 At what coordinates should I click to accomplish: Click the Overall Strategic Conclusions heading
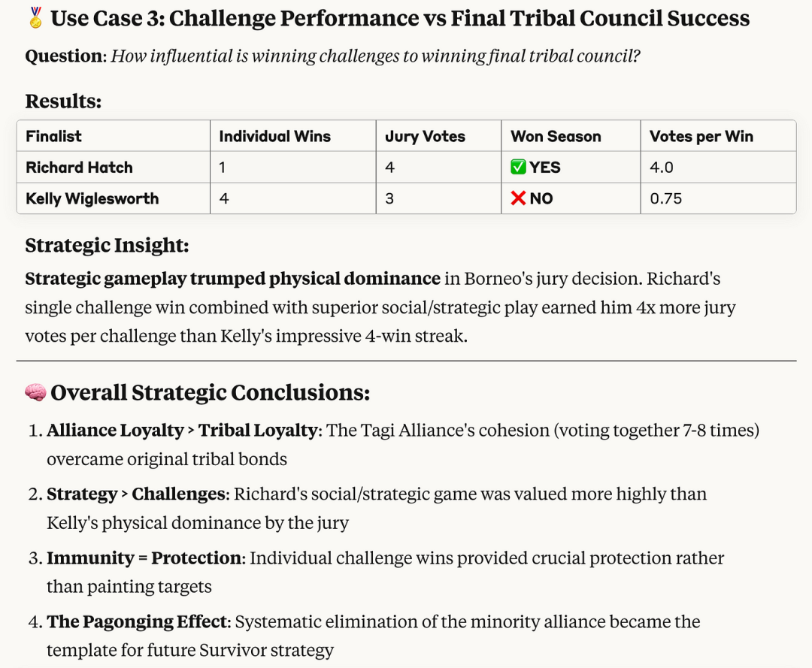click(211, 393)
